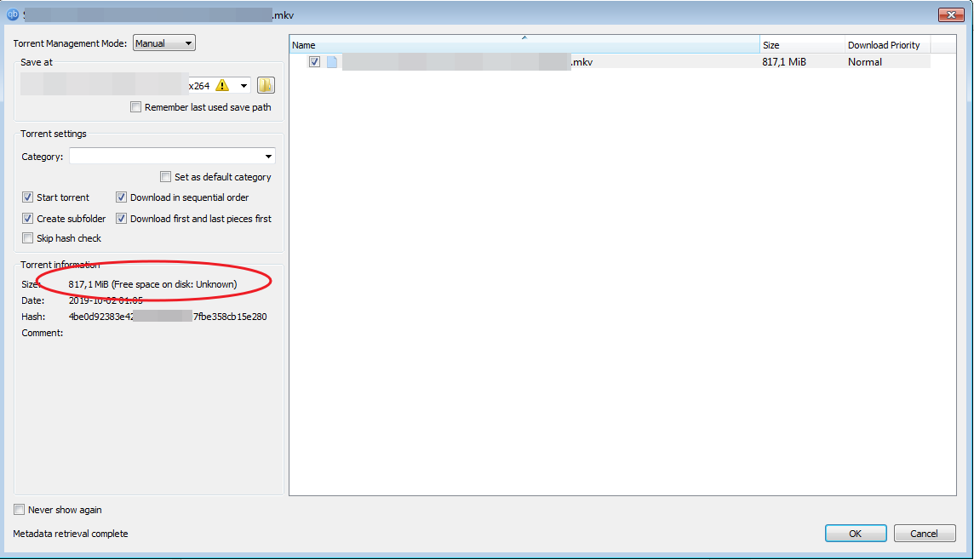The image size is (974, 560).
Task: Click the qBittorrent icon in the title bar
Action: pyautogui.click(x=12, y=14)
